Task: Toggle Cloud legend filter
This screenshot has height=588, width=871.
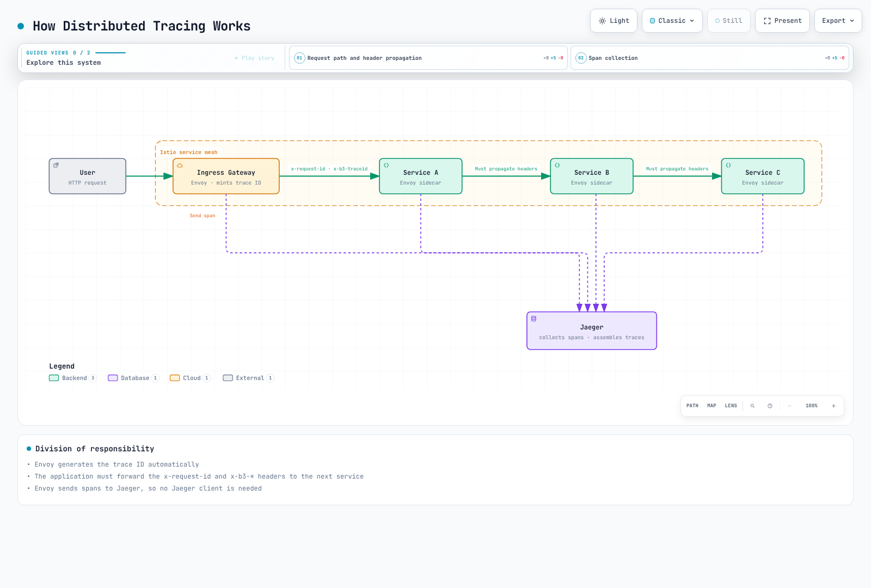Action: [x=191, y=378]
